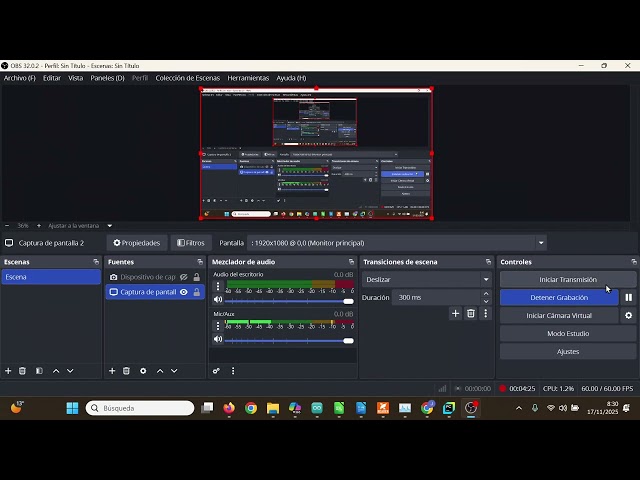Screen dimensions: 640x480
Task: Open Firefox from the taskbar
Action: pyautogui.click(x=229, y=408)
